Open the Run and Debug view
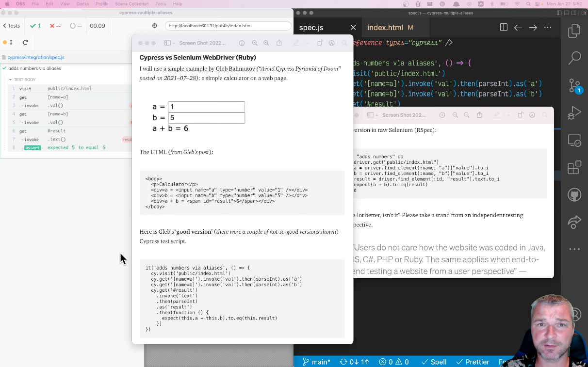Screen dimensions: 588x367 pos(574,113)
